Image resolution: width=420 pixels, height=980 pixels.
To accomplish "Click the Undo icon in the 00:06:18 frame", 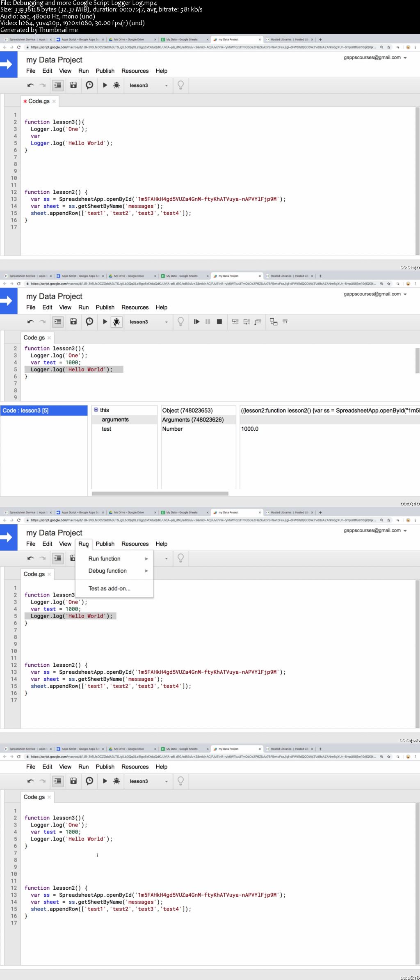I will [x=30, y=781].
